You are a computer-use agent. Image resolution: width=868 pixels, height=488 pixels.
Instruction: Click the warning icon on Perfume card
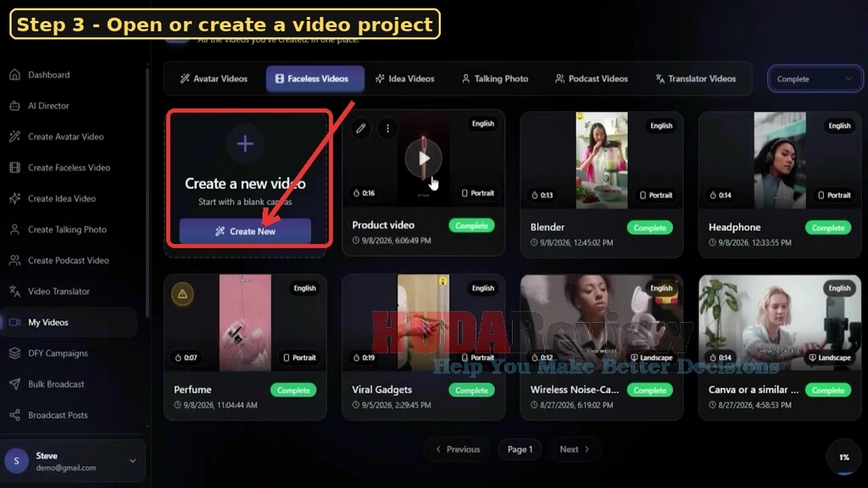182,294
